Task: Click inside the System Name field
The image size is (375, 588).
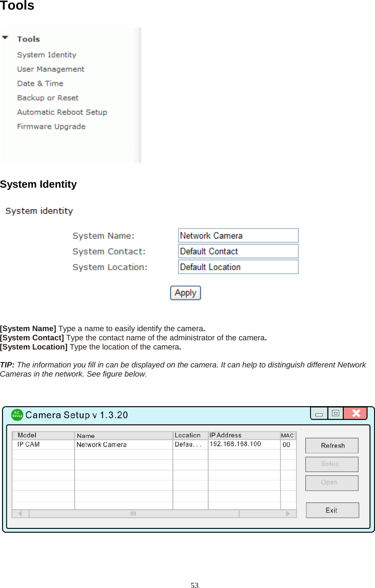Action: click(238, 235)
